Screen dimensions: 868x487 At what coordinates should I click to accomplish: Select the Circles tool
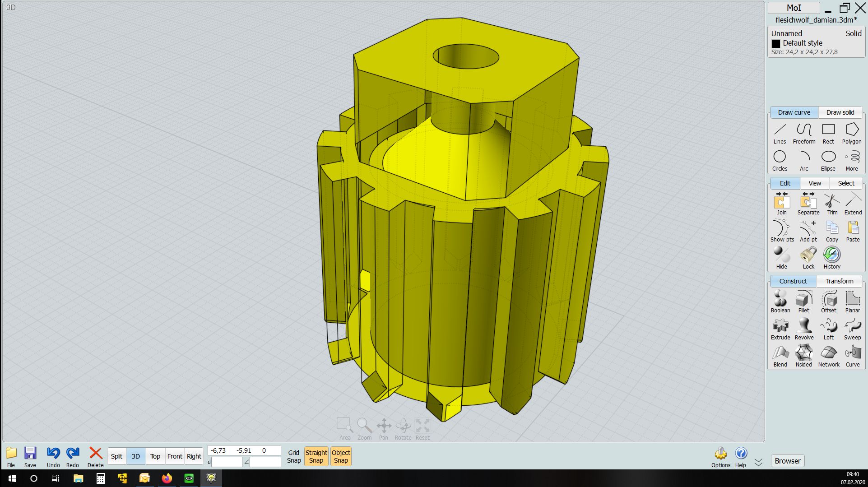pyautogui.click(x=780, y=161)
